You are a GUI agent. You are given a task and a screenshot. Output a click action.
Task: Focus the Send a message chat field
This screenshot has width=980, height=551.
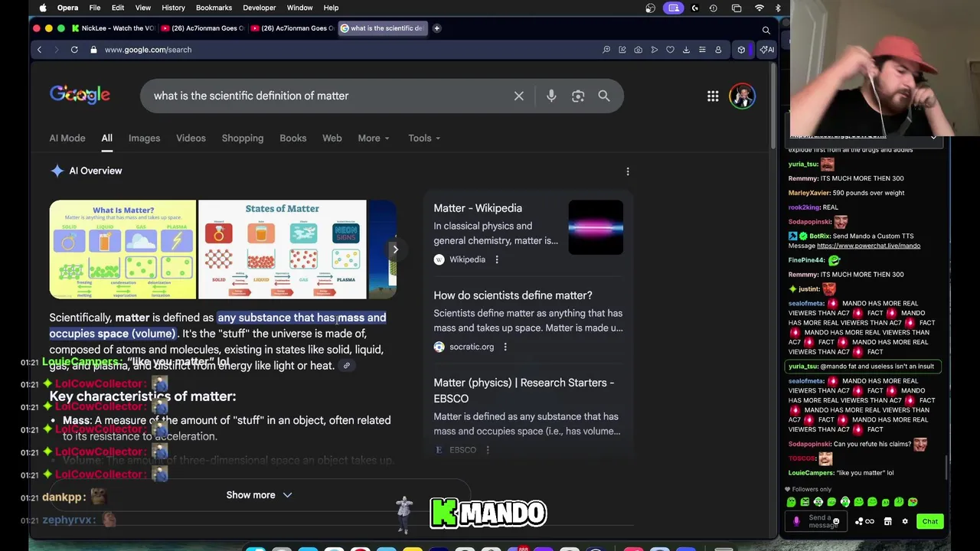tap(817, 522)
